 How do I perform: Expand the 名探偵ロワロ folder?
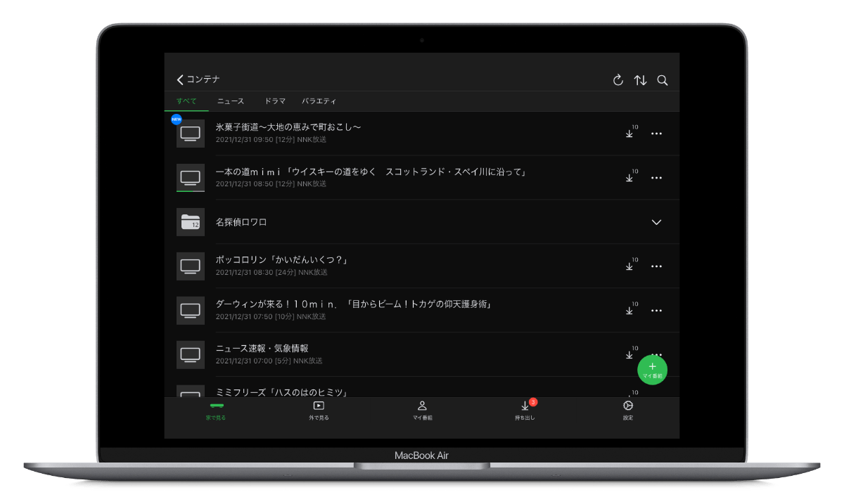pyautogui.click(x=656, y=222)
